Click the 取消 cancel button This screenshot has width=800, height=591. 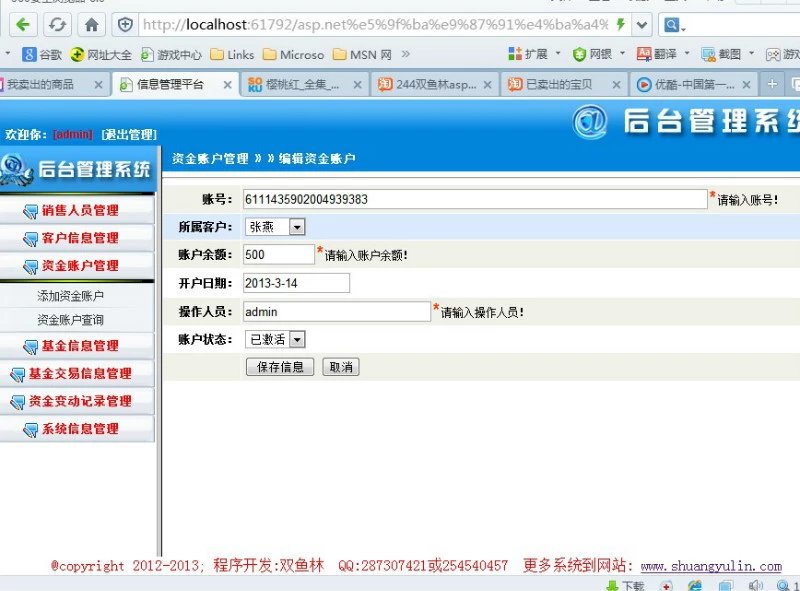(341, 367)
